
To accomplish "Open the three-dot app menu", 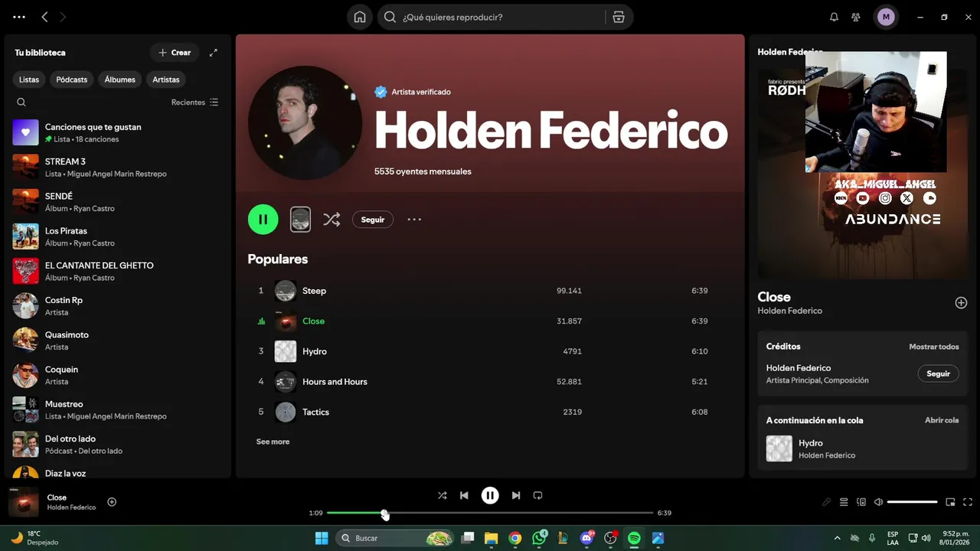I will 19,17.
